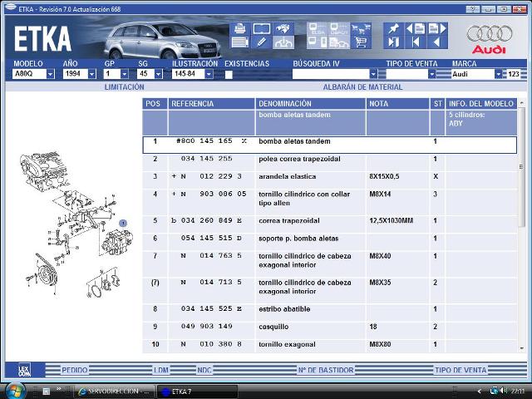Image resolution: width=532 pixels, height=399 pixels.
Task: Click the LexCom logo in bottom bar
Action: point(24,370)
